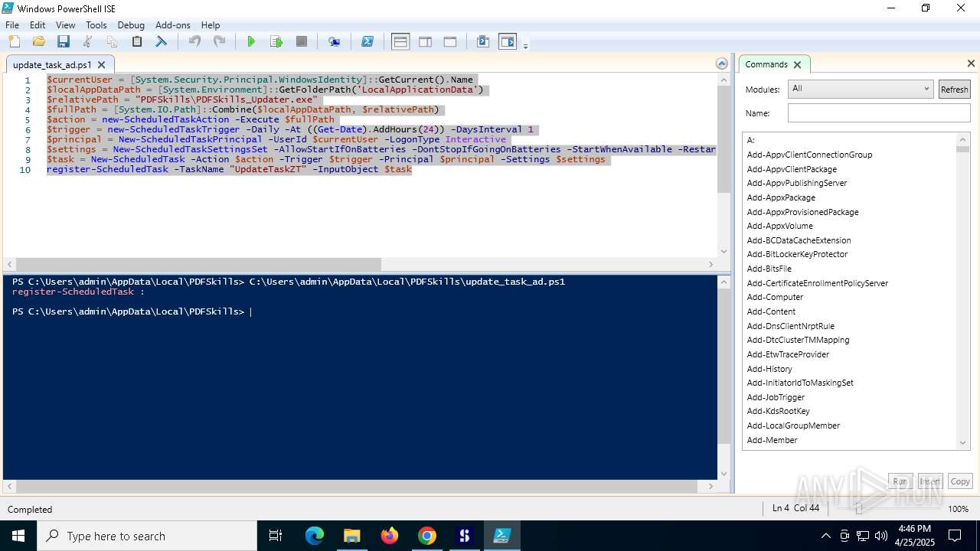Toggle the Command Add-on pane icon
980x551 pixels.
(508, 41)
